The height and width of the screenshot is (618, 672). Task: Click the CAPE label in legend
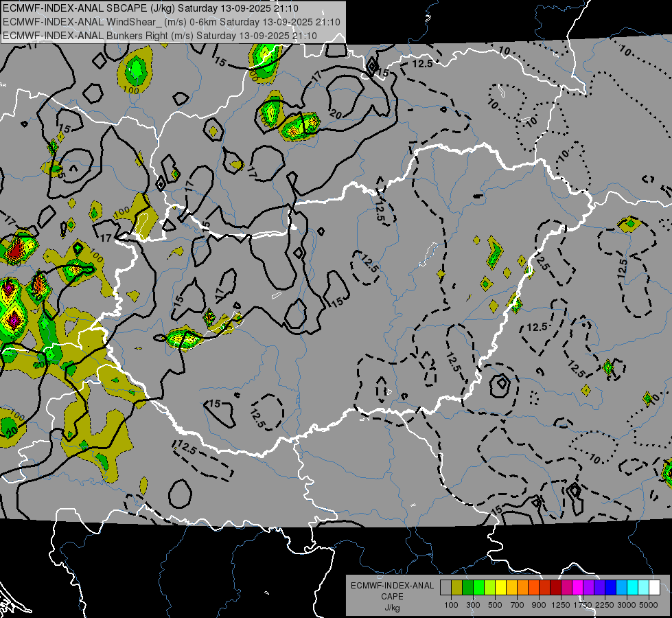pyautogui.click(x=392, y=597)
